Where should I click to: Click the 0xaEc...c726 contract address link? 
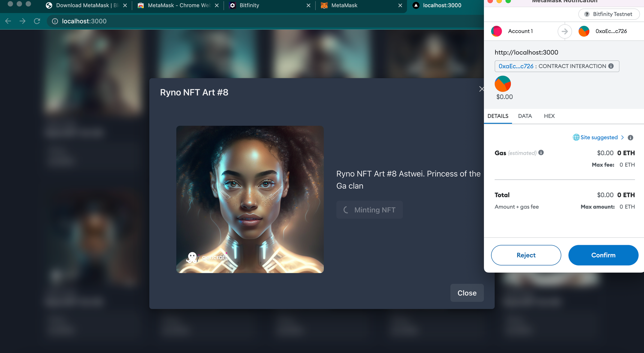click(516, 66)
